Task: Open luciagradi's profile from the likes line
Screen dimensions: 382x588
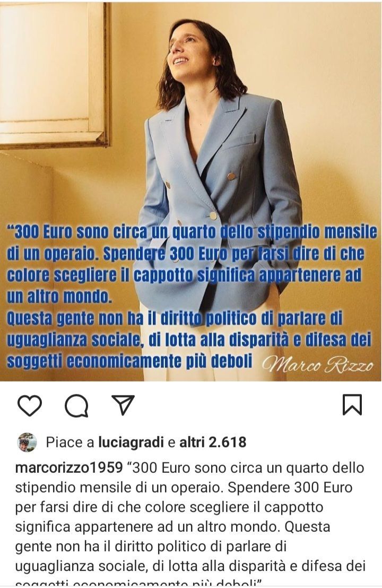Action: [131, 443]
